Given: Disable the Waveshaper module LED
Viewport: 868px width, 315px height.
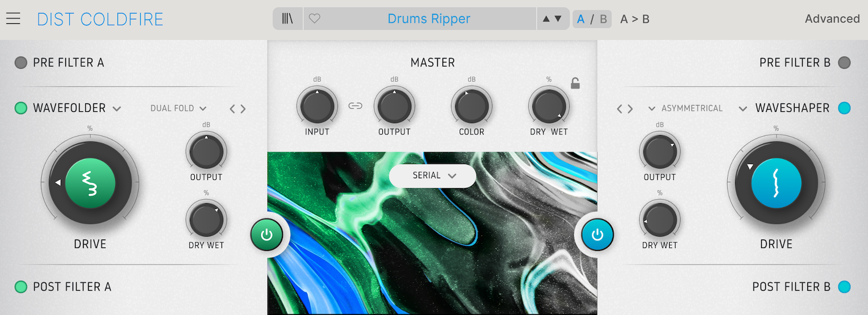Looking at the screenshot, I should coord(844,108).
